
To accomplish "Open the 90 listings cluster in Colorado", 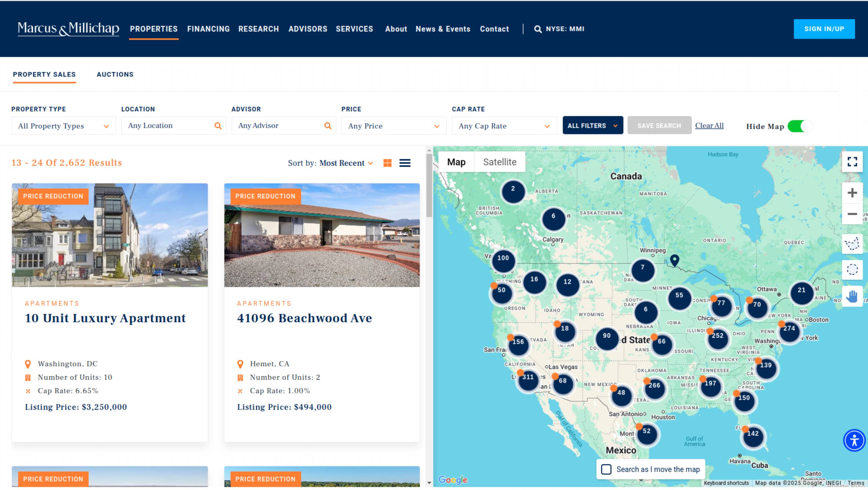I will pyautogui.click(x=607, y=338).
